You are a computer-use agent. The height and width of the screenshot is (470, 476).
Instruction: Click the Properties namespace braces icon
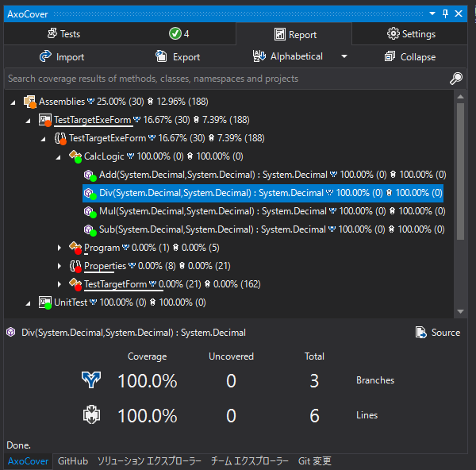(75, 266)
